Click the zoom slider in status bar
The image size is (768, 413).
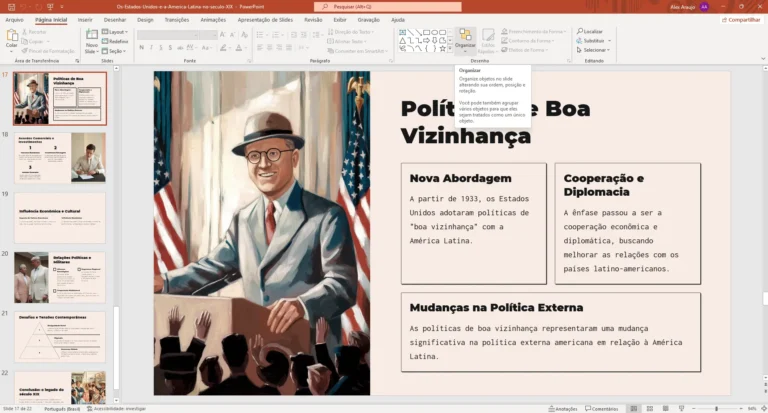point(717,409)
